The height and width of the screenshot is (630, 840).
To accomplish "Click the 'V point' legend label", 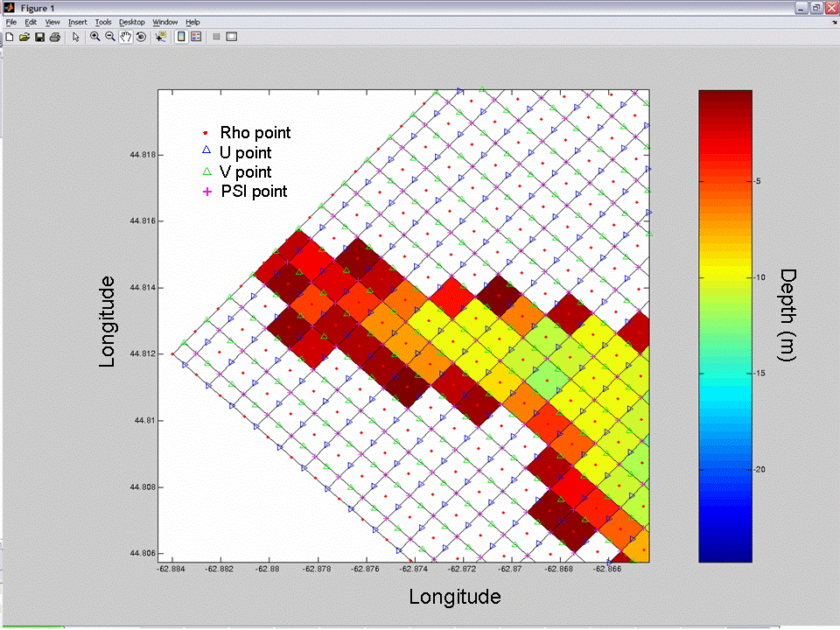I will pyautogui.click(x=245, y=172).
